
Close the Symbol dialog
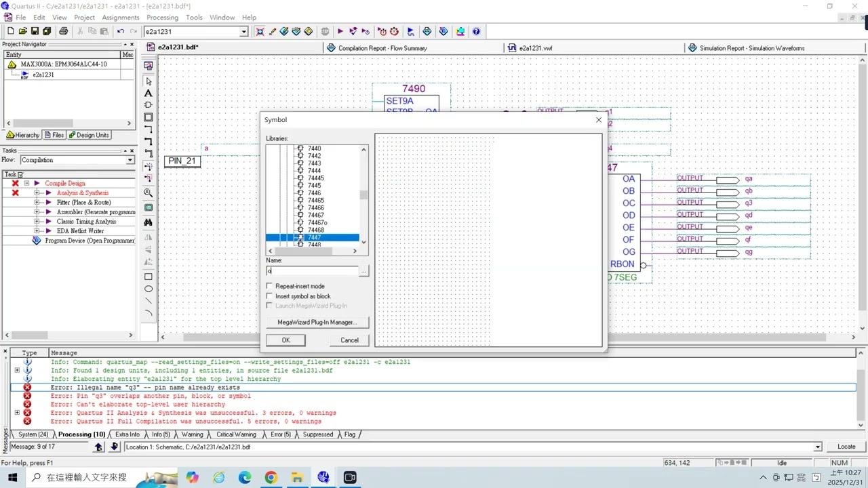(598, 120)
